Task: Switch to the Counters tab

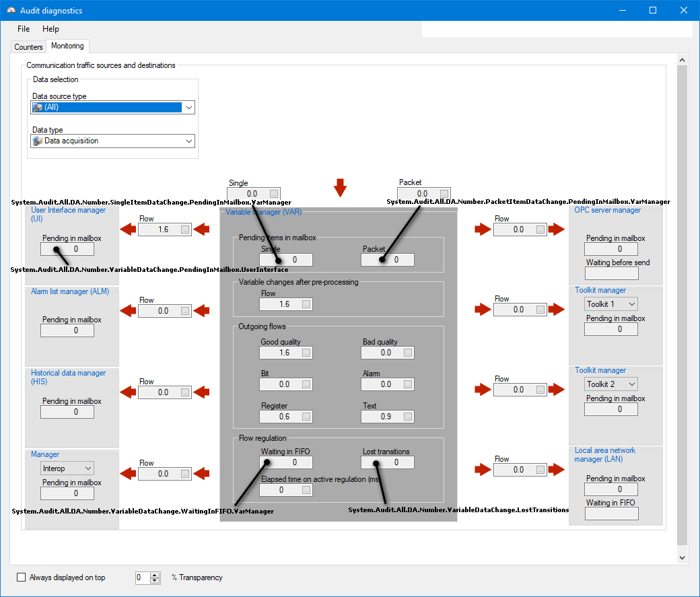Action: click(28, 47)
